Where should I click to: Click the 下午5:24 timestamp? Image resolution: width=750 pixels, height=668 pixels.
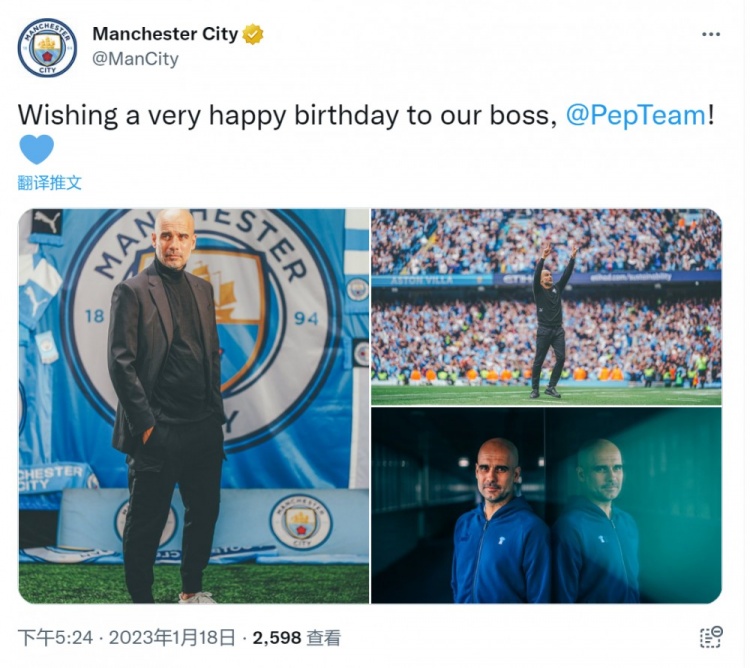(x=56, y=637)
